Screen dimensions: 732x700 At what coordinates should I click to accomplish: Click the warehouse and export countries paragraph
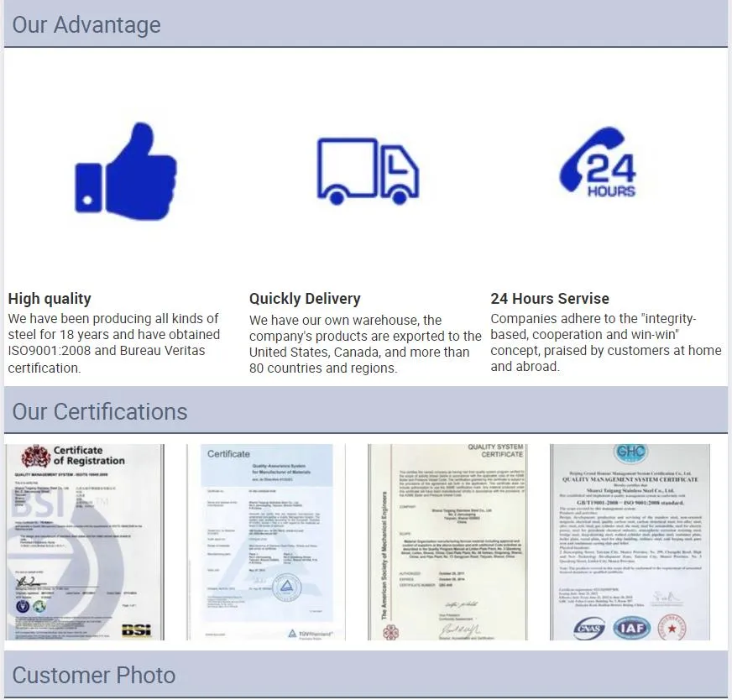(365, 344)
